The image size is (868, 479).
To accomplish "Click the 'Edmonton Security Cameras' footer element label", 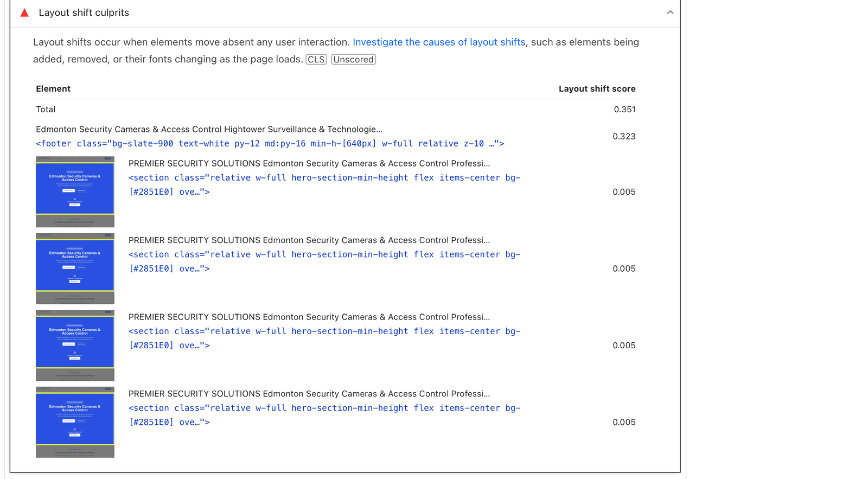I will 209,130.
